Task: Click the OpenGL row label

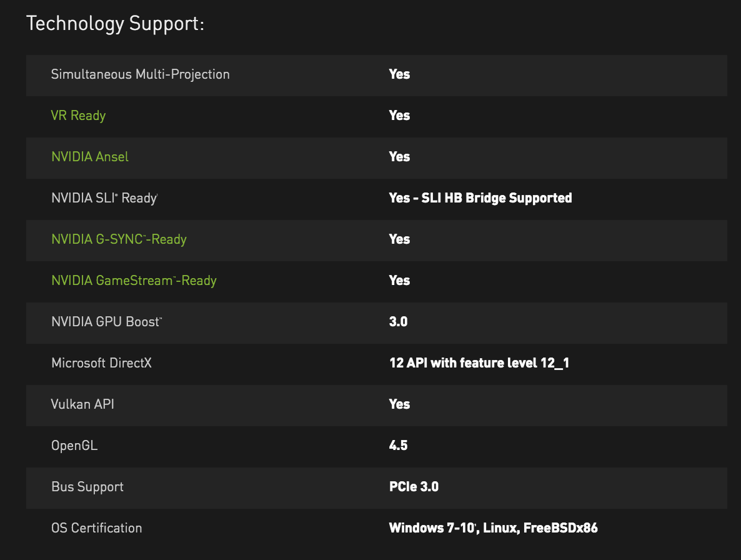Action: [x=74, y=446]
